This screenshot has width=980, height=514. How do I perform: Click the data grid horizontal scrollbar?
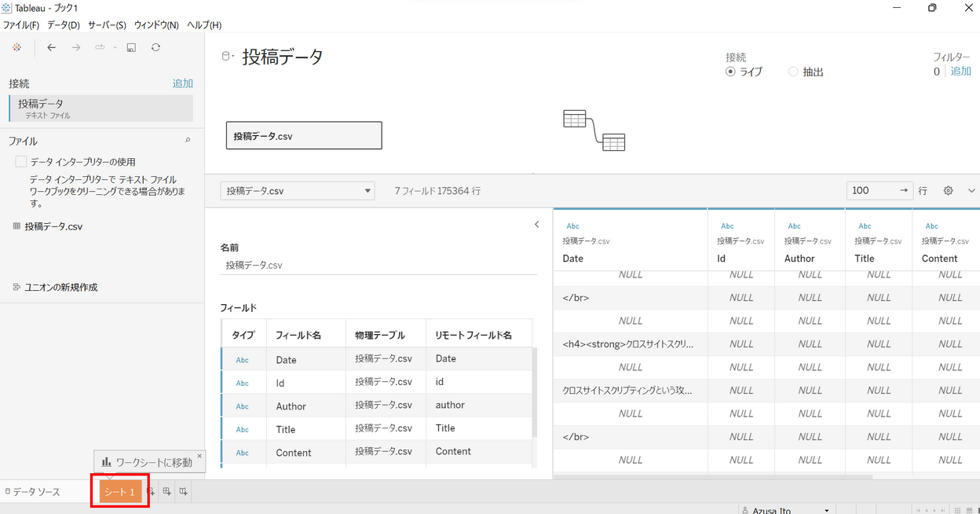point(713,476)
